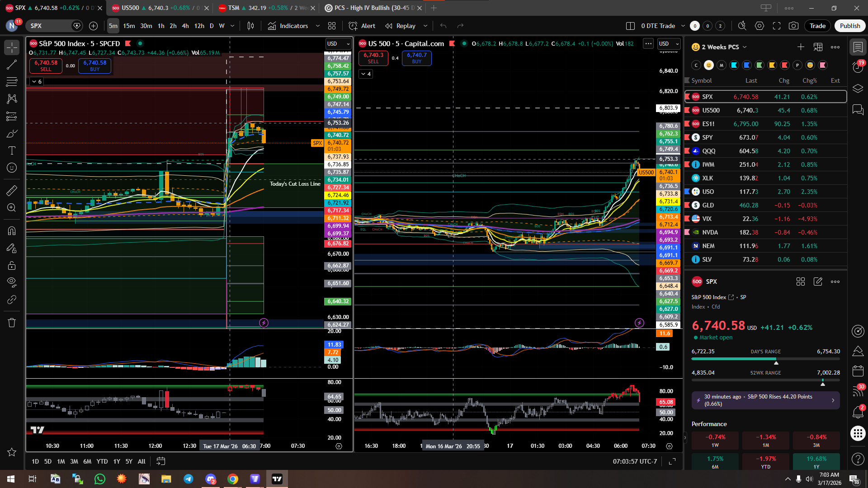Select the 15m timeframe
Viewport: 868px width, 488px height.
[x=129, y=26]
